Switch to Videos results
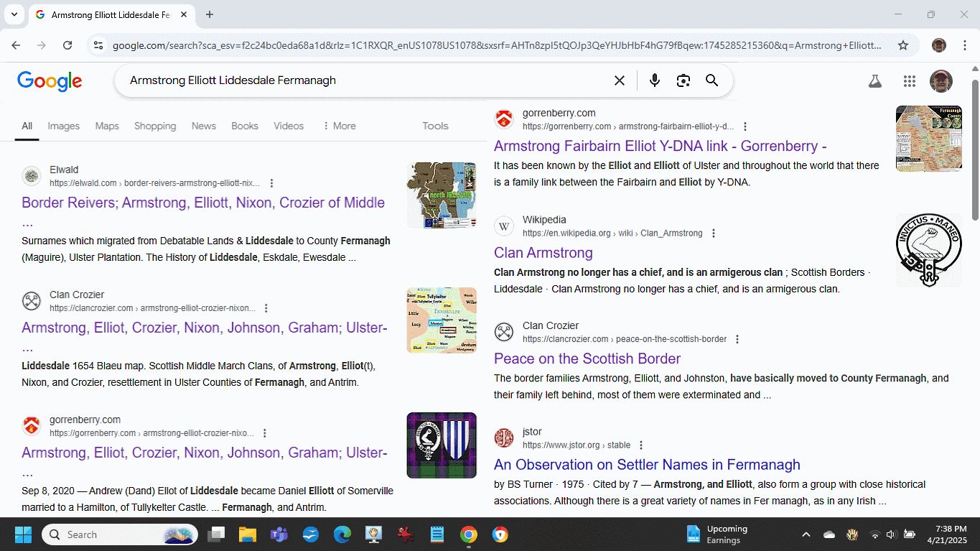Image resolution: width=980 pixels, height=551 pixels. pyautogui.click(x=289, y=126)
